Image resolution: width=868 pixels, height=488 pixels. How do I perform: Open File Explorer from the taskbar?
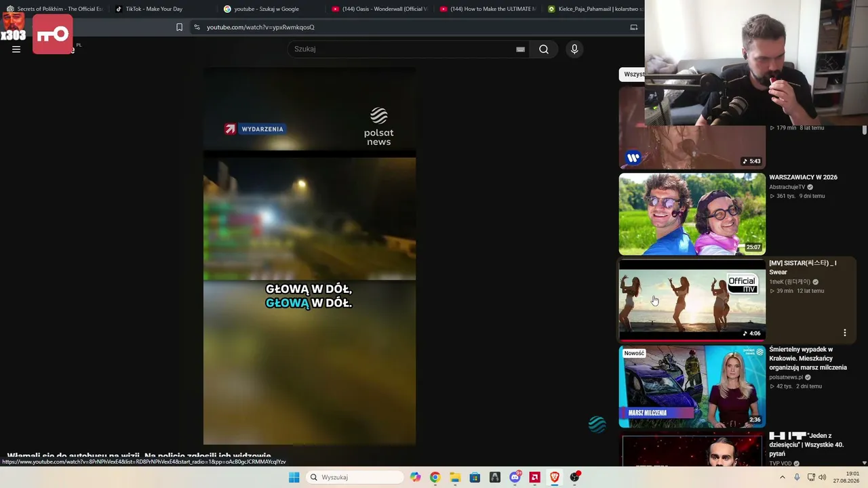pyautogui.click(x=455, y=477)
